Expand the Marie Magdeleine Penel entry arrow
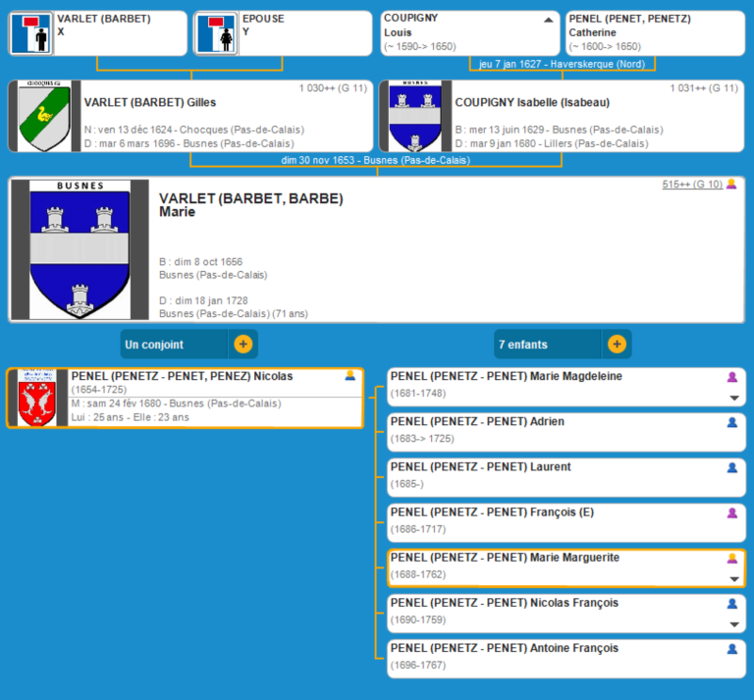The height and width of the screenshot is (700, 754). pyautogui.click(x=733, y=398)
